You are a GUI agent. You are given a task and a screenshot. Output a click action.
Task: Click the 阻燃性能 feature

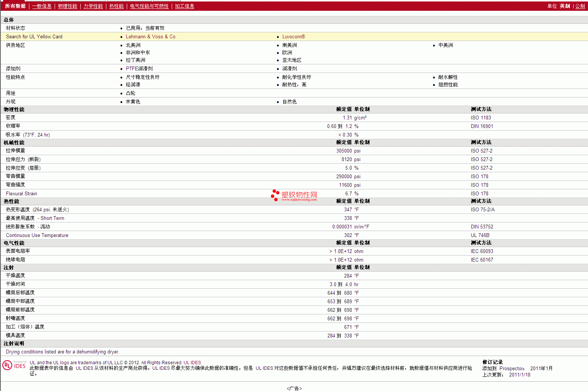click(x=448, y=84)
